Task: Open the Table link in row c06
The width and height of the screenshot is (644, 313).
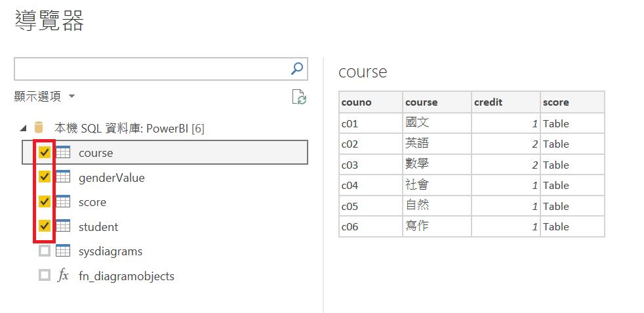Action: [555, 226]
